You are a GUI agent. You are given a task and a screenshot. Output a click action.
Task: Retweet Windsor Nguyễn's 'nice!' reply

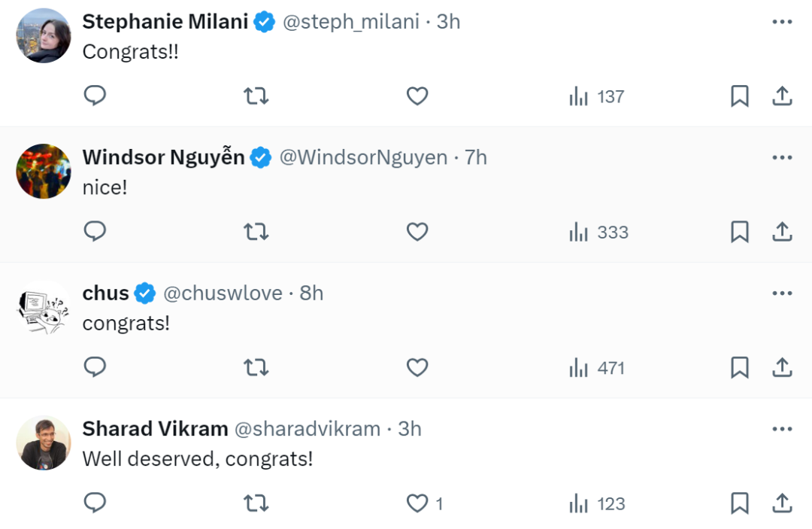(x=256, y=232)
